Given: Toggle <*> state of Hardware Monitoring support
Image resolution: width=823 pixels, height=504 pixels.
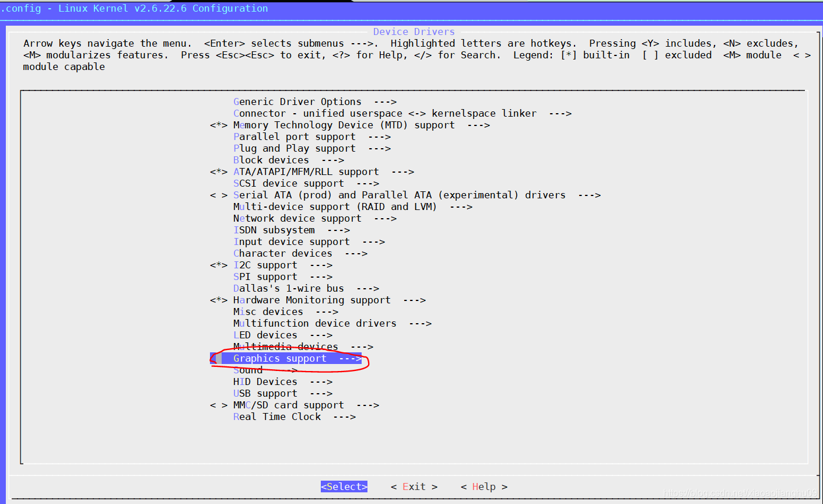Looking at the screenshot, I should (x=219, y=300).
